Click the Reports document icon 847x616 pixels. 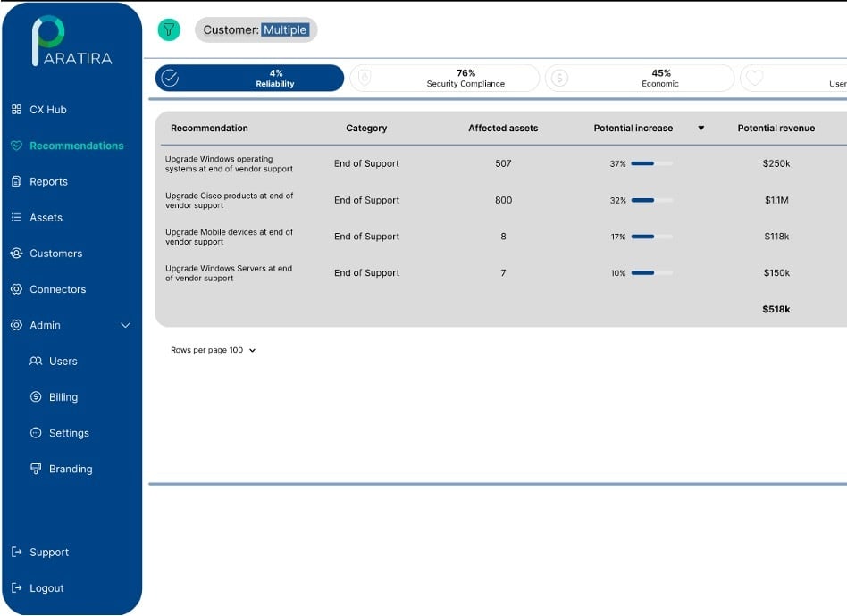(x=16, y=181)
